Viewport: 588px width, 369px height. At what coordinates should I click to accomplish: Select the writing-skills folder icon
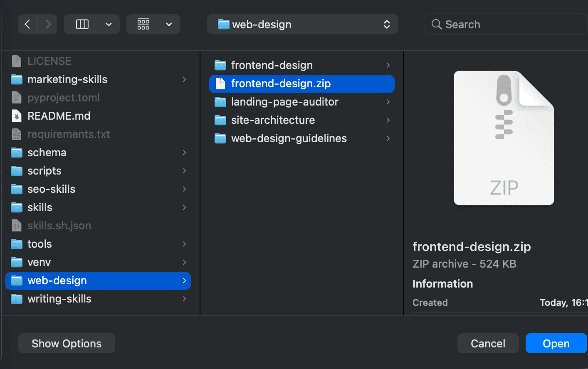[17, 299]
